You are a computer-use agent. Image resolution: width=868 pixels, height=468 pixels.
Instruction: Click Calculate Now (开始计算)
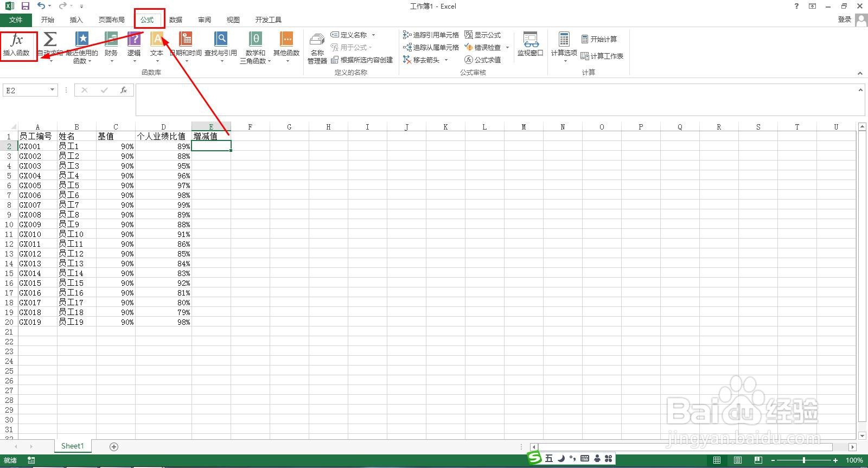[x=599, y=39]
